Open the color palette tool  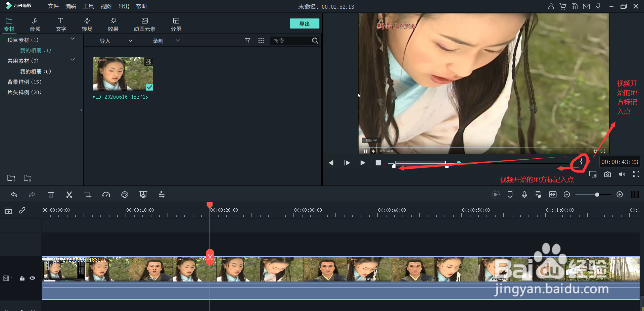click(x=125, y=195)
